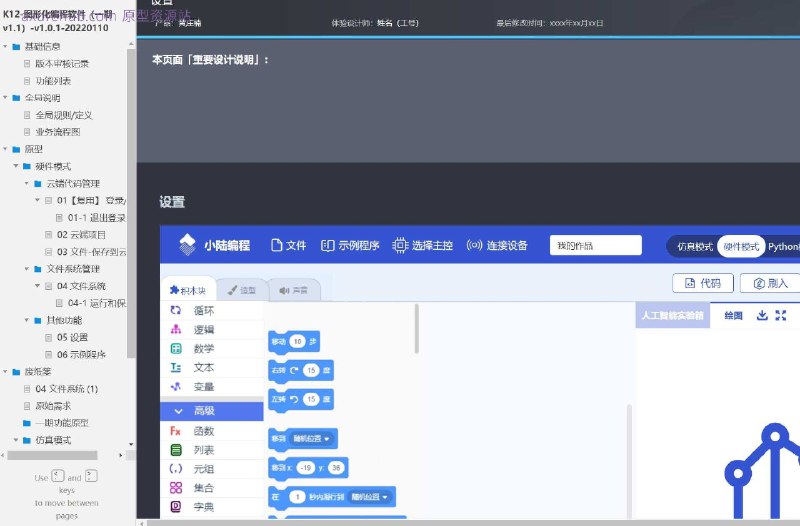Focus the 我的作品 project name field

595,245
